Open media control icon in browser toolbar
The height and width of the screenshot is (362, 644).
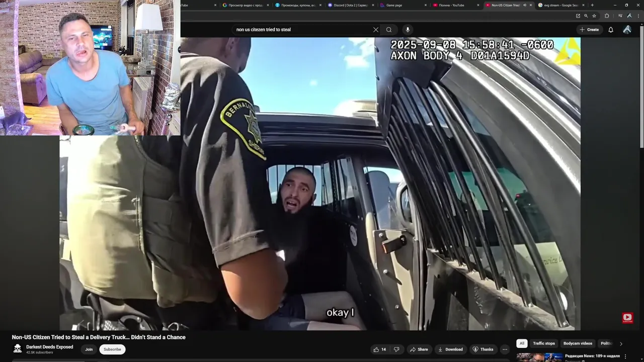(620, 16)
